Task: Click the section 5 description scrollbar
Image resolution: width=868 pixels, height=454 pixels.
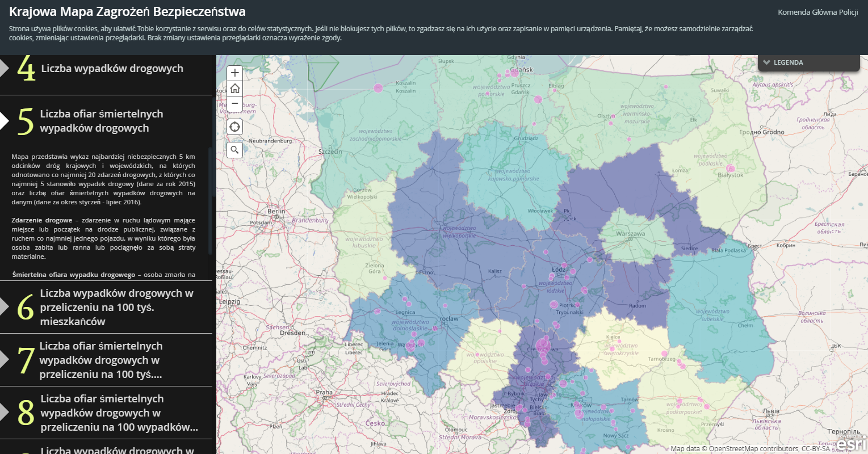Action: pos(210,201)
